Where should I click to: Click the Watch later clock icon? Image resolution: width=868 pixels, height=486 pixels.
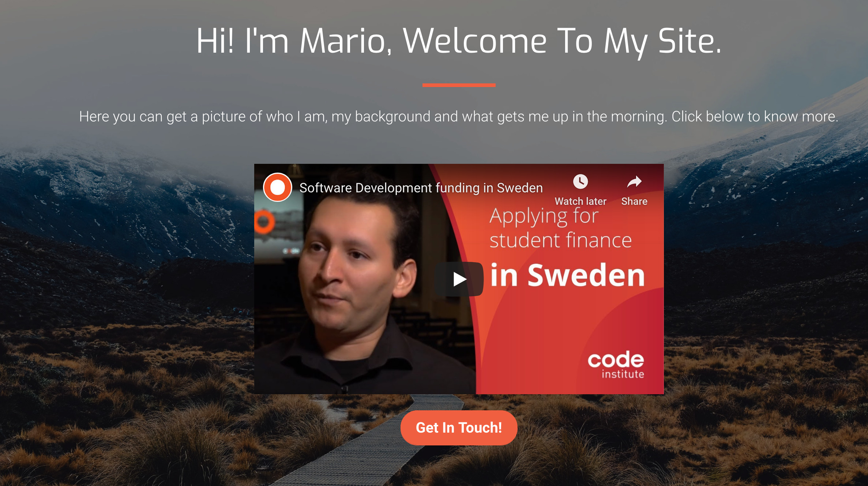coord(580,182)
